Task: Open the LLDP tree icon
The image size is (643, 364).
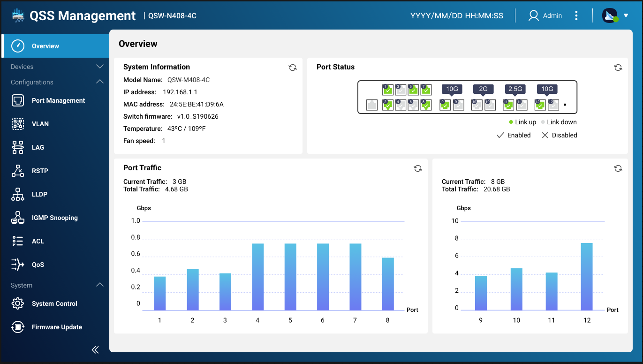Action: coord(17,194)
